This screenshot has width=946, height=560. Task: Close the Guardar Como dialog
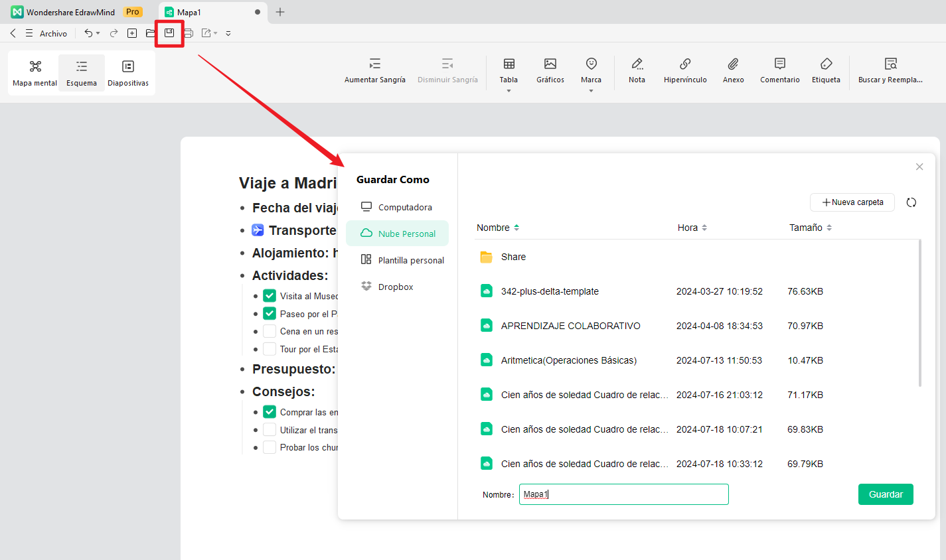coord(919,167)
